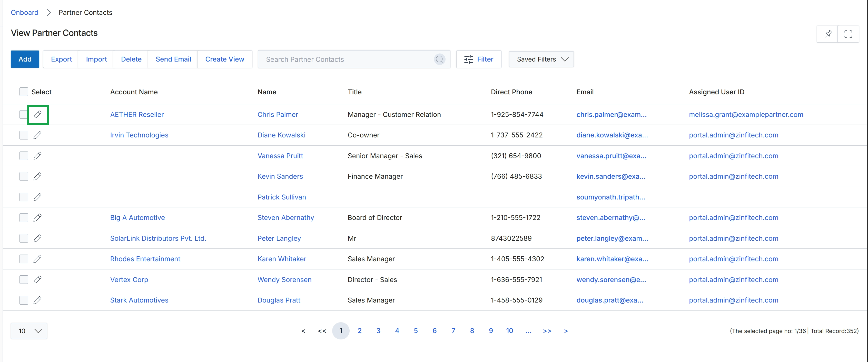Click soumyonath.tripath... email link
This screenshot has width=868, height=362.
610,197
